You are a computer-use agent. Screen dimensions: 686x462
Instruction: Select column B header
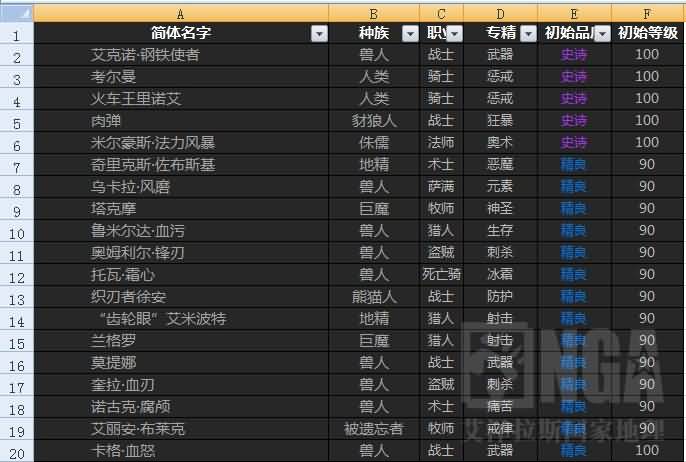374,14
